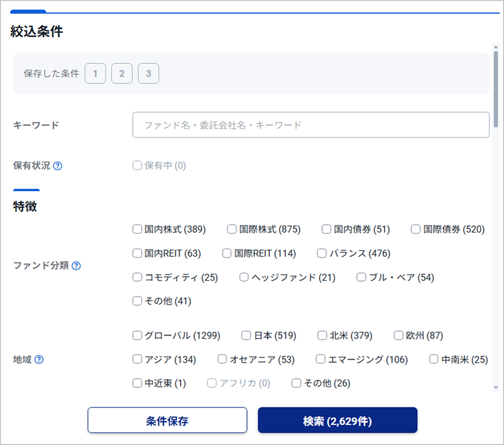Focus the キーワード search input field
Image resolution: width=504 pixels, height=445 pixels.
(311, 125)
